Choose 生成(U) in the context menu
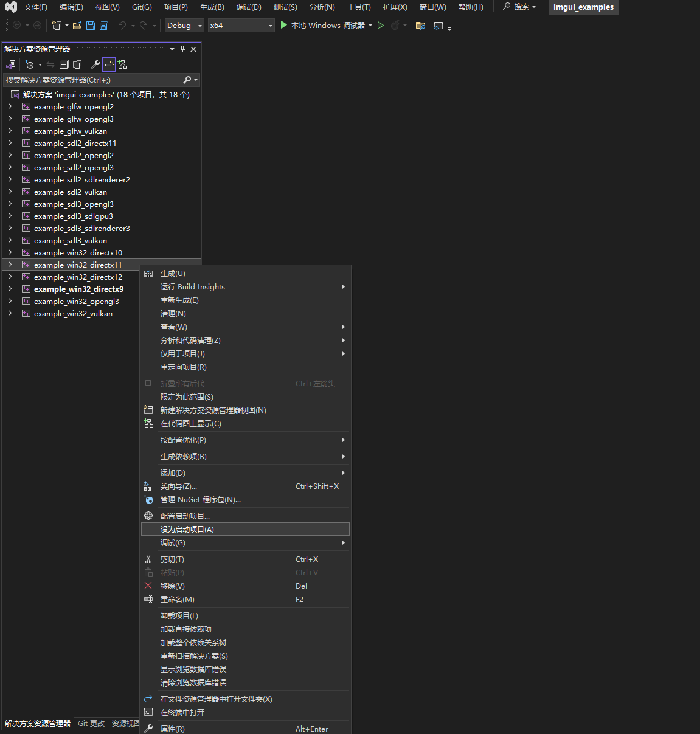The image size is (700, 734). pos(246,274)
